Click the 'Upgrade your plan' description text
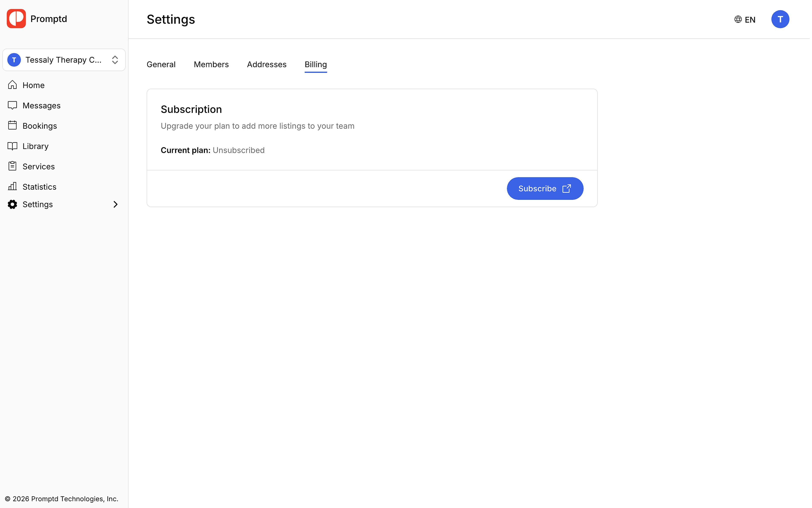The width and height of the screenshot is (812, 508). pyautogui.click(x=258, y=126)
